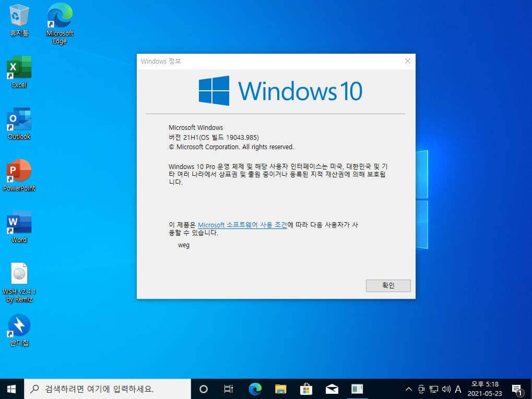This screenshot has width=532, height=399.
Task: Open the Mail app from the taskbar
Action: (x=332, y=389)
